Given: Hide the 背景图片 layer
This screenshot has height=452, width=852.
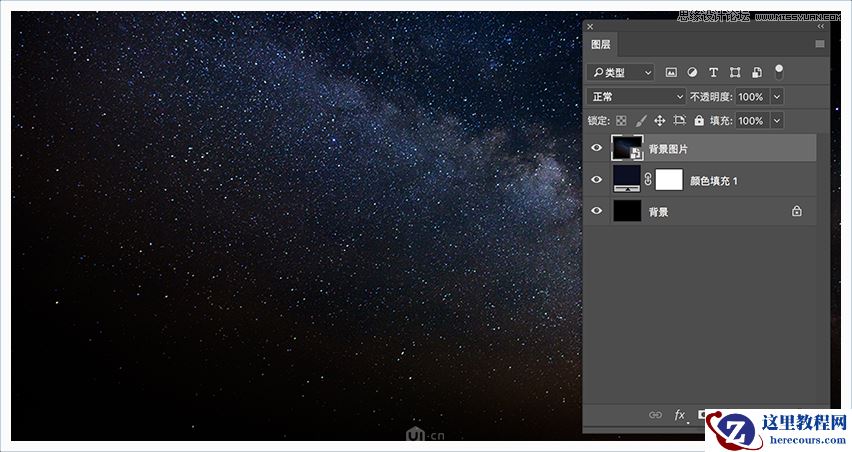Looking at the screenshot, I should click(597, 148).
